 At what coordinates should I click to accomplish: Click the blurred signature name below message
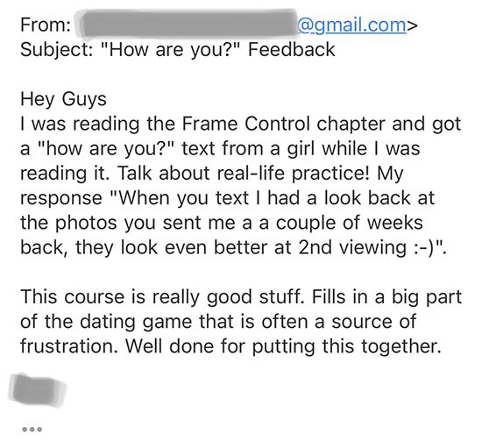point(38,390)
